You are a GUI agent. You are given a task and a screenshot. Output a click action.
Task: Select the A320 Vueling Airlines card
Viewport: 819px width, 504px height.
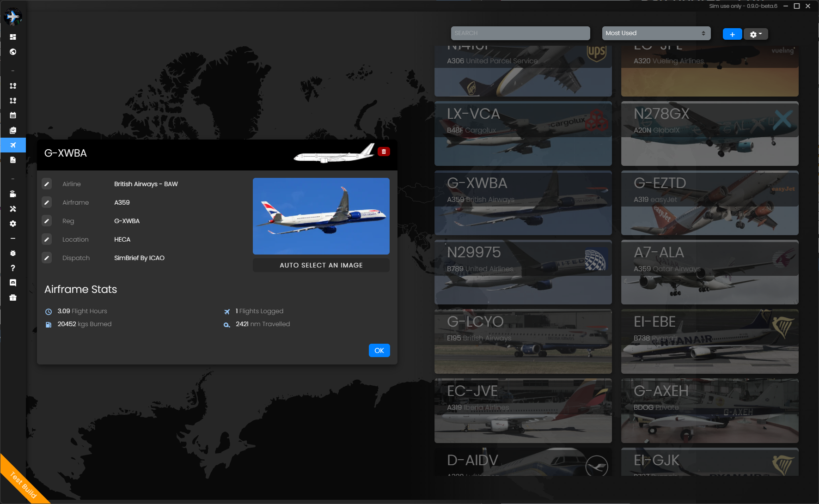coord(710,71)
